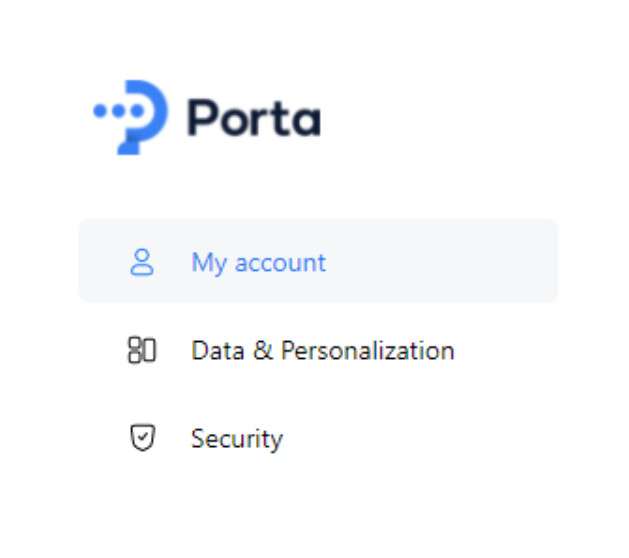
Task: Click the Security text label
Action: click(x=237, y=439)
